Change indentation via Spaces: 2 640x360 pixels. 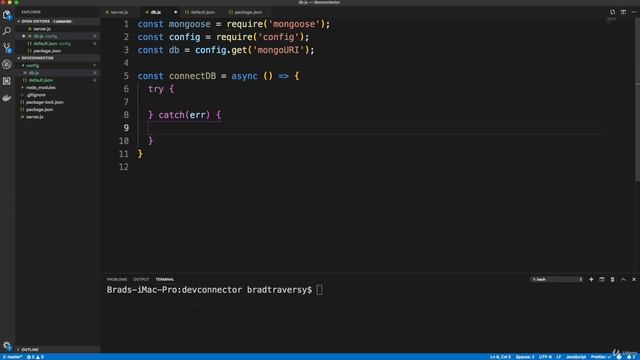click(x=524, y=357)
